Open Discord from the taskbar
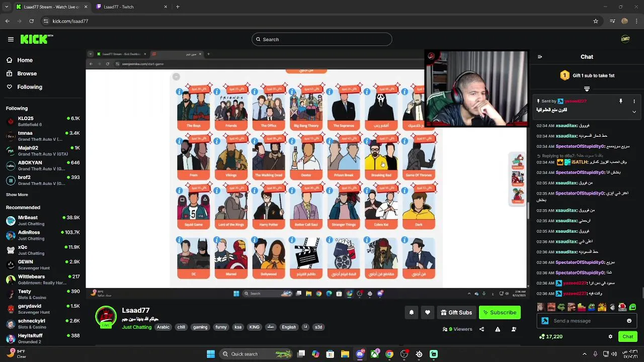The height and width of the screenshot is (362, 644). click(360, 354)
